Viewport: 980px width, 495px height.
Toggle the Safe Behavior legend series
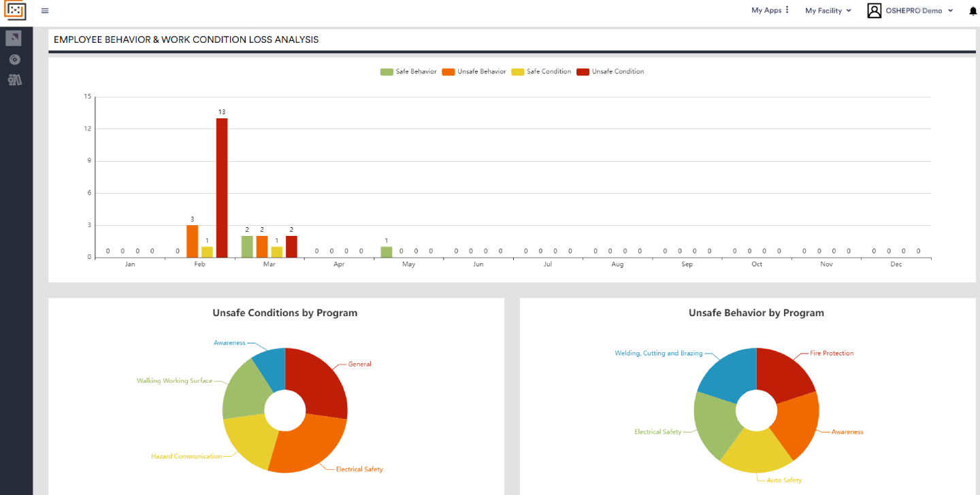(408, 71)
